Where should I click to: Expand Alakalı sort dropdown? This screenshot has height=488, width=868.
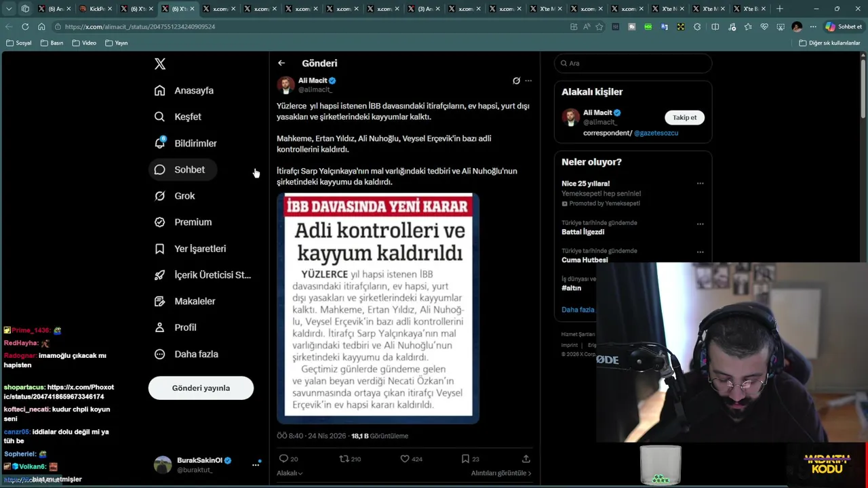click(290, 473)
